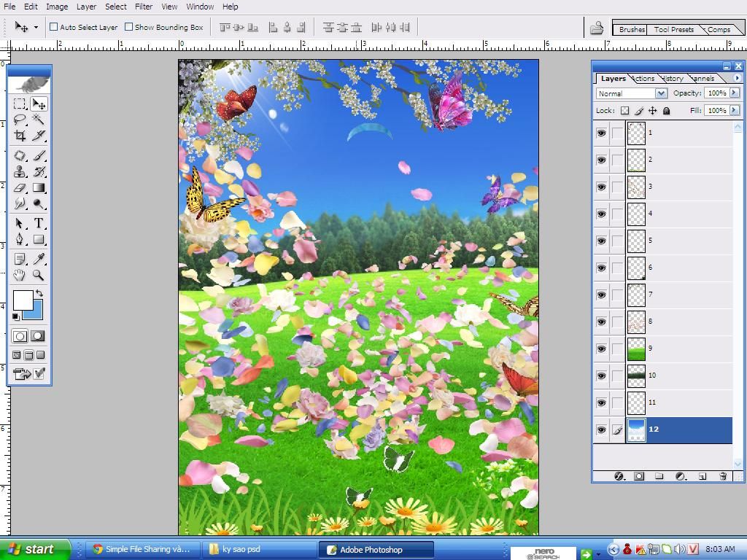Select the Path Selection arrow tool
Image resolution: width=747 pixels, height=560 pixels.
20,223
